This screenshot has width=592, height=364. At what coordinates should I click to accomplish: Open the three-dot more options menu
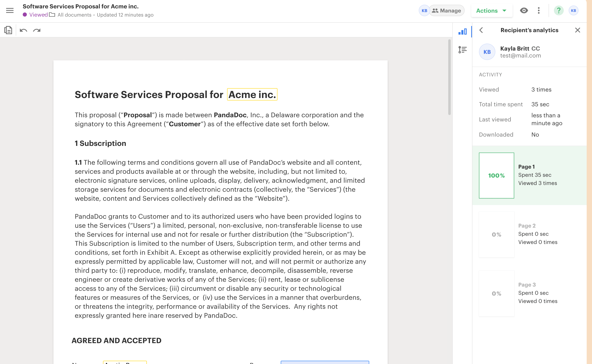539,11
